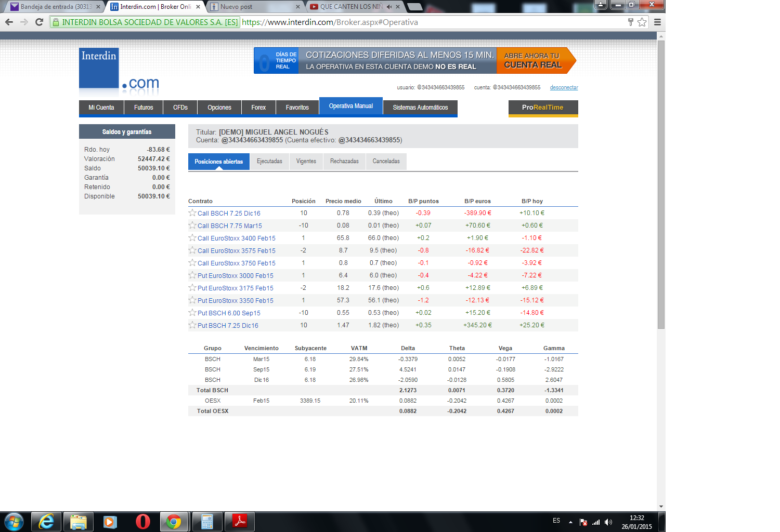Switch to the QUE CANTEN LOS NIÑ browser tab
780x532 pixels.
click(355, 7)
